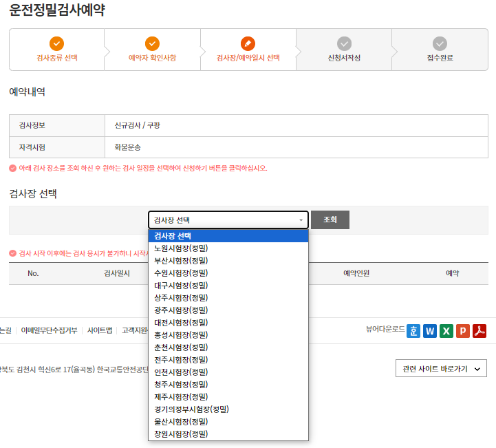Click the 뷰어다운로드 label
This screenshot has height=448, width=496.
pyautogui.click(x=385, y=329)
